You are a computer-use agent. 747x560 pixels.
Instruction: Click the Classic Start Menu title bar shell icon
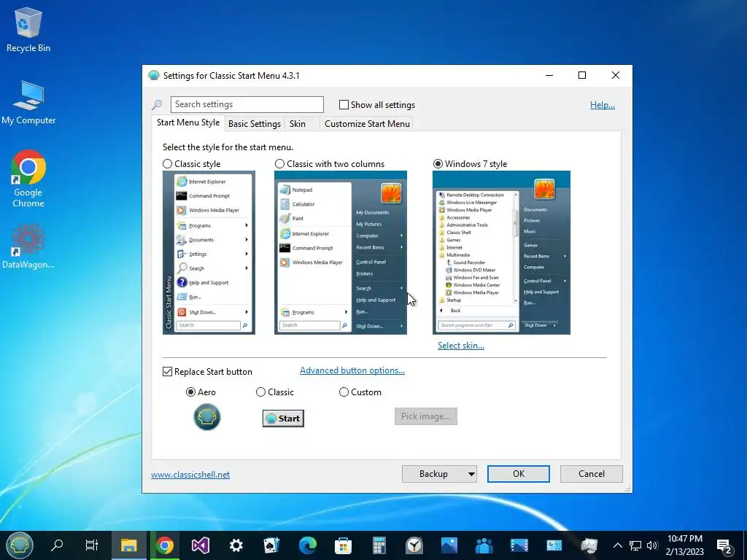coord(153,75)
